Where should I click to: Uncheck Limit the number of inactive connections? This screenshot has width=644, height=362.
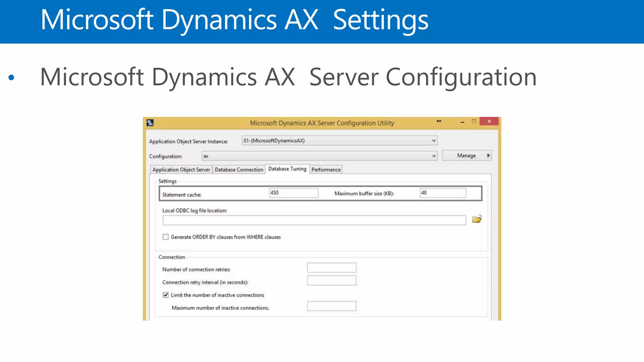[166, 295]
